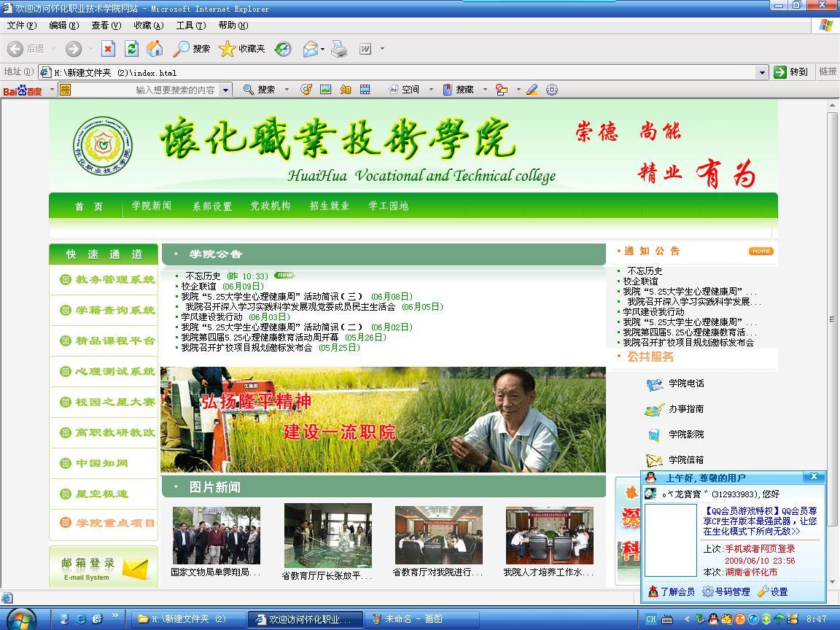Image resolution: width=840 pixels, height=630 pixels.
Task: Open the History icon in the toolbar
Action: [283, 49]
